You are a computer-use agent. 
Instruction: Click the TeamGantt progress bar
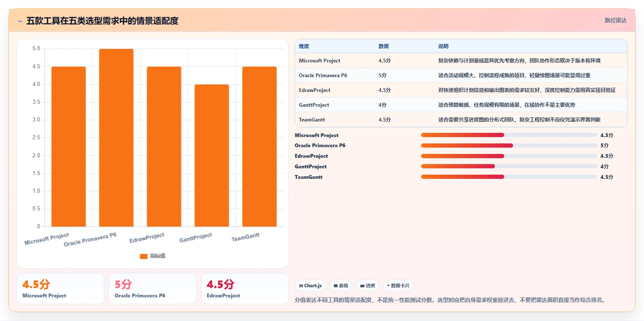coord(509,177)
